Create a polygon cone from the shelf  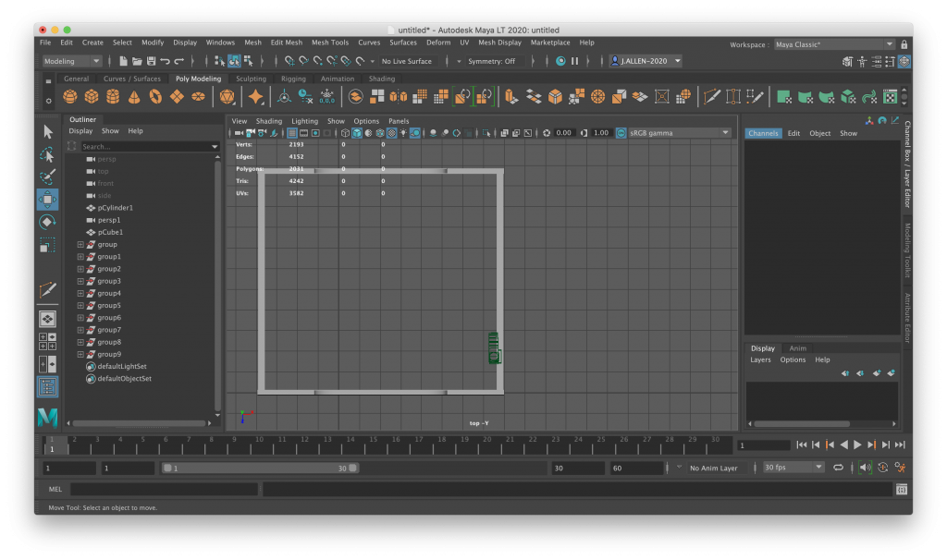pos(134,97)
